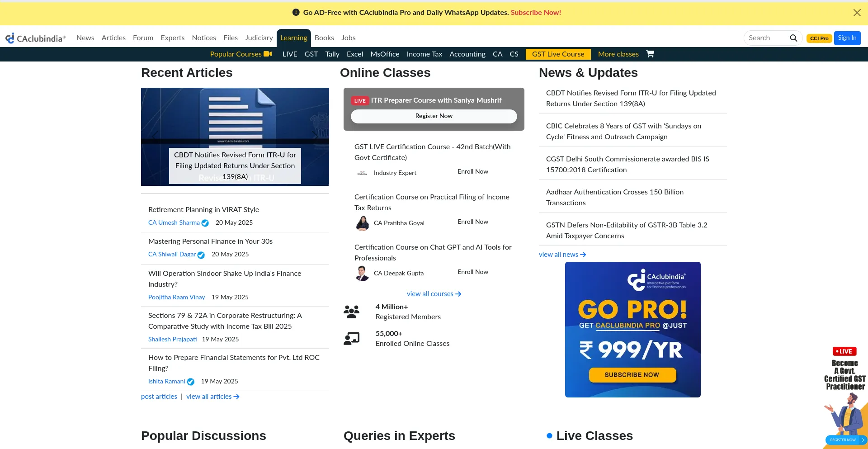Select GST in the courses bar
This screenshot has width=868, height=449.
[311, 54]
